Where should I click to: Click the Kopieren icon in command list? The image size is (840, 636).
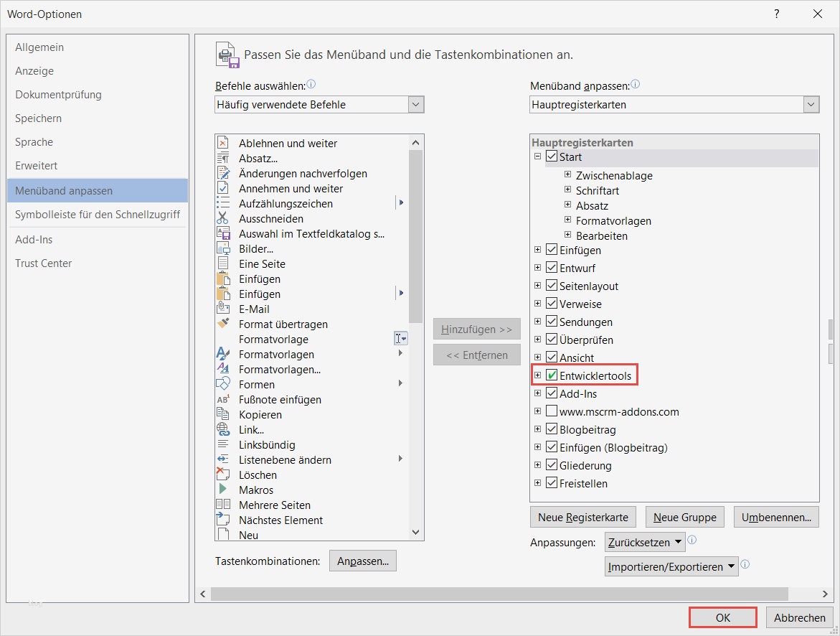tap(223, 414)
